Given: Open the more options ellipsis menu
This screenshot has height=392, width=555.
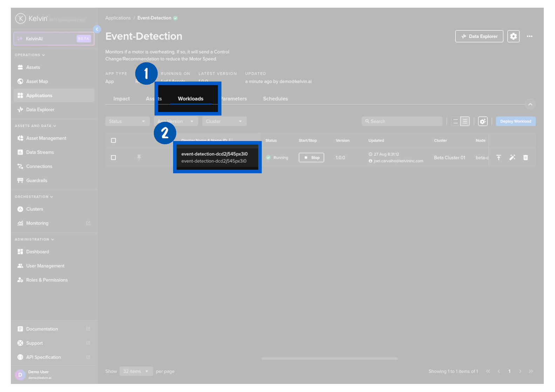Looking at the screenshot, I should click(x=529, y=36).
